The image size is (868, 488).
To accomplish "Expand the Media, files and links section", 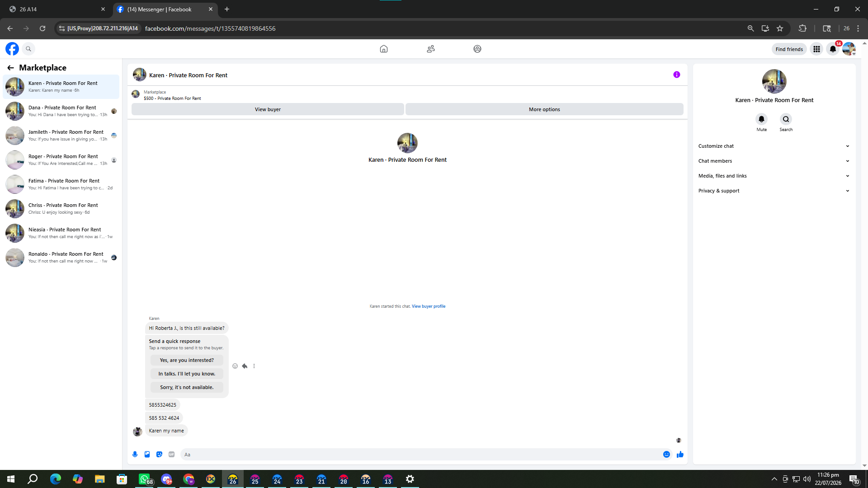I will coord(774,176).
